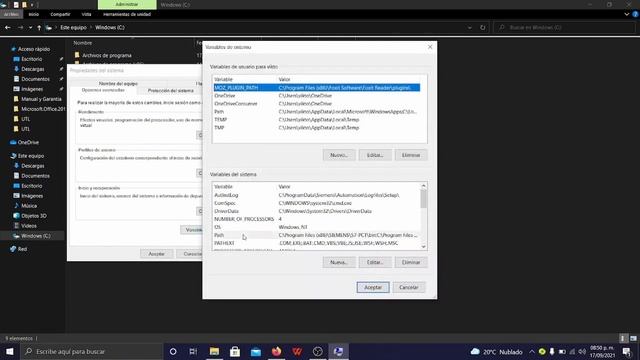Image resolution: width=640 pixels, height=360 pixels.
Task: Click Cancelar in Variables de entorno dialog
Action: (409, 287)
